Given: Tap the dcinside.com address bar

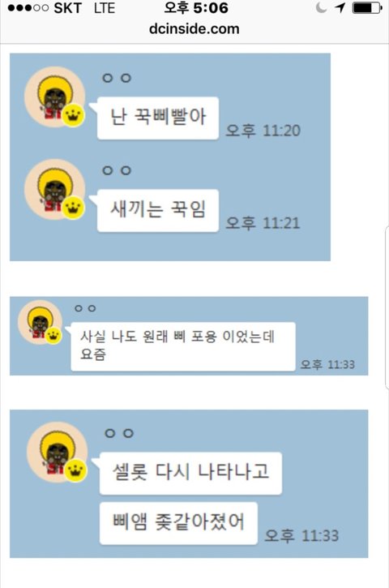Looking at the screenshot, I should pyautogui.click(x=194, y=29).
